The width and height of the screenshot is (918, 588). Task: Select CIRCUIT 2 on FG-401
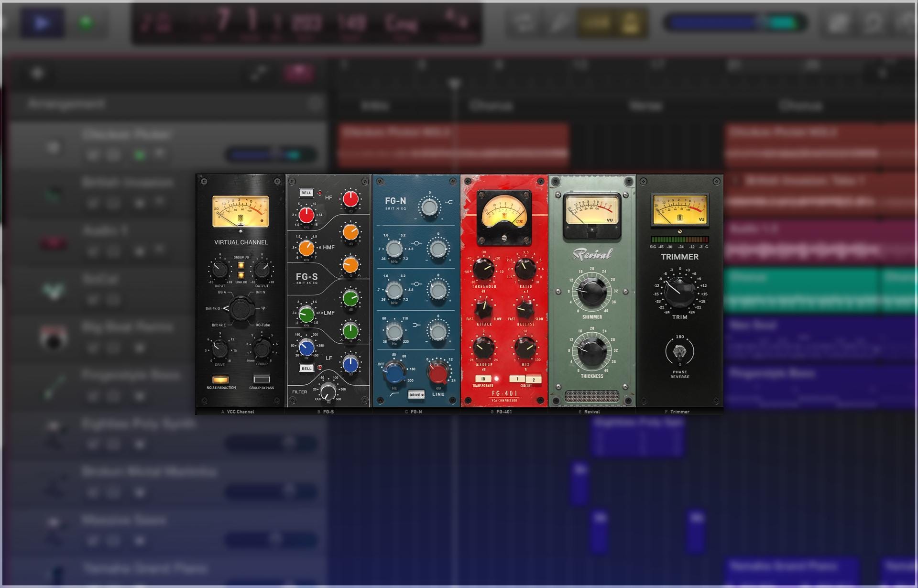[534, 380]
